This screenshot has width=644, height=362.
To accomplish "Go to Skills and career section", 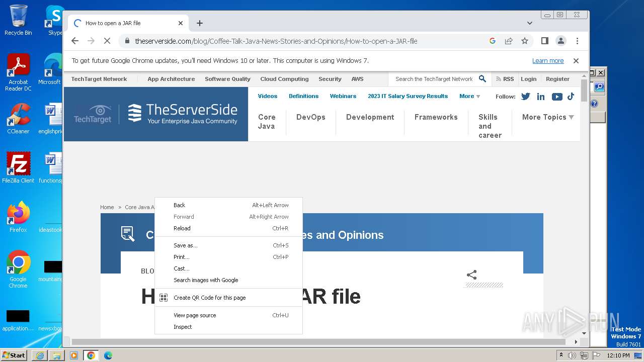I will (490, 126).
